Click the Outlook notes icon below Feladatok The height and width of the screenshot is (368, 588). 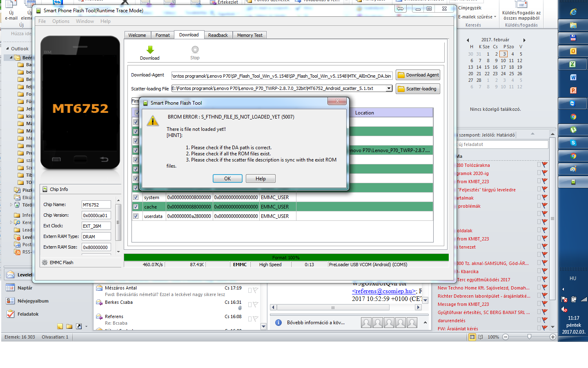[x=60, y=326]
